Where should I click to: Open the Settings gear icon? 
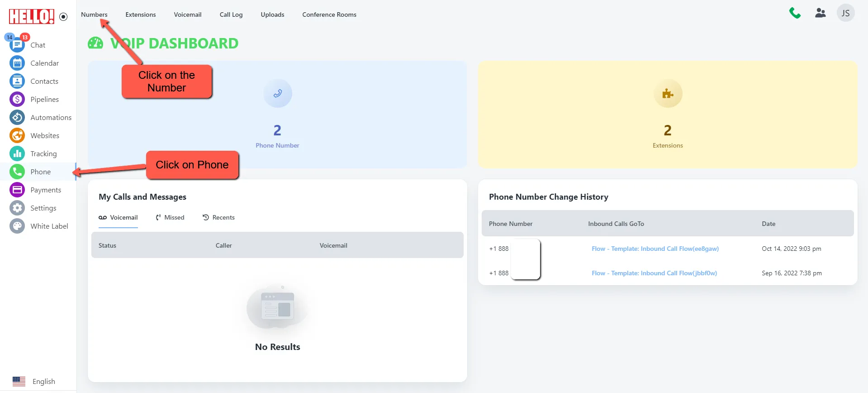pyautogui.click(x=17, y=208)
